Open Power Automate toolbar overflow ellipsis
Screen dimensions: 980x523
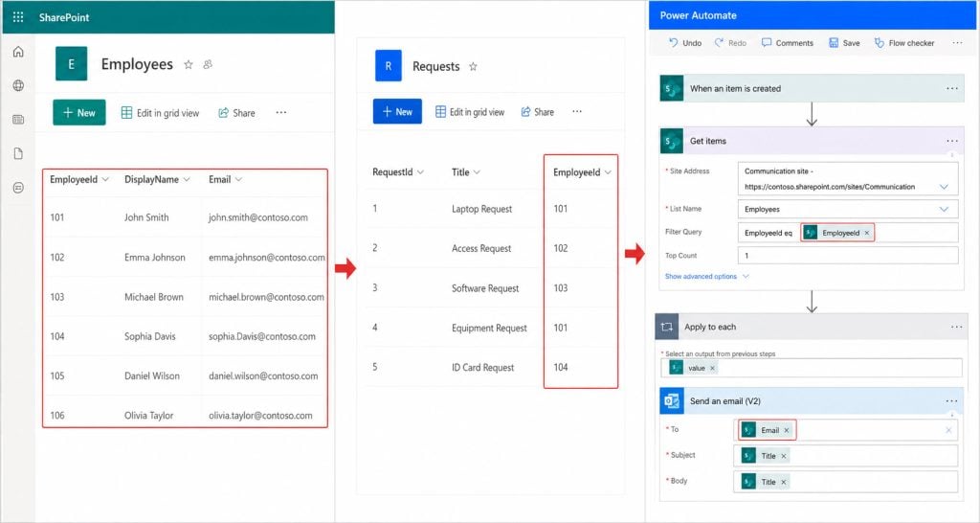click(957, 43)
